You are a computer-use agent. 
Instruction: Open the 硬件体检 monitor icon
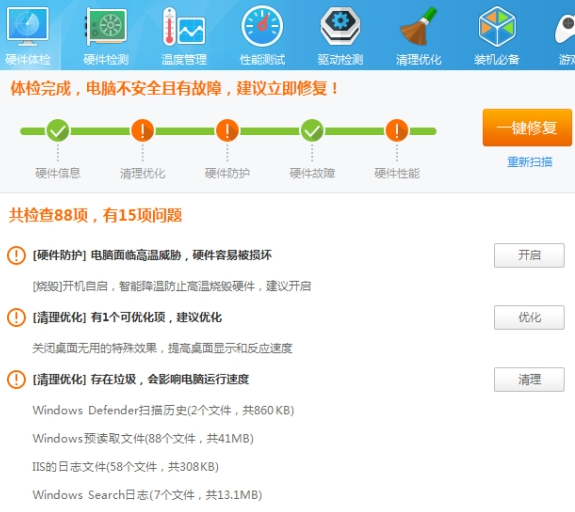[28, 26]
